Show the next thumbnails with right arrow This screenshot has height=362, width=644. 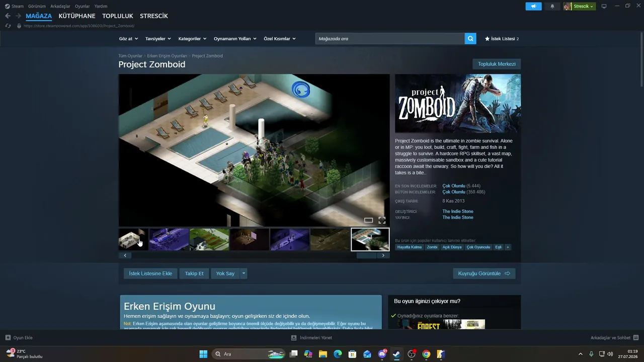point(383,255)
